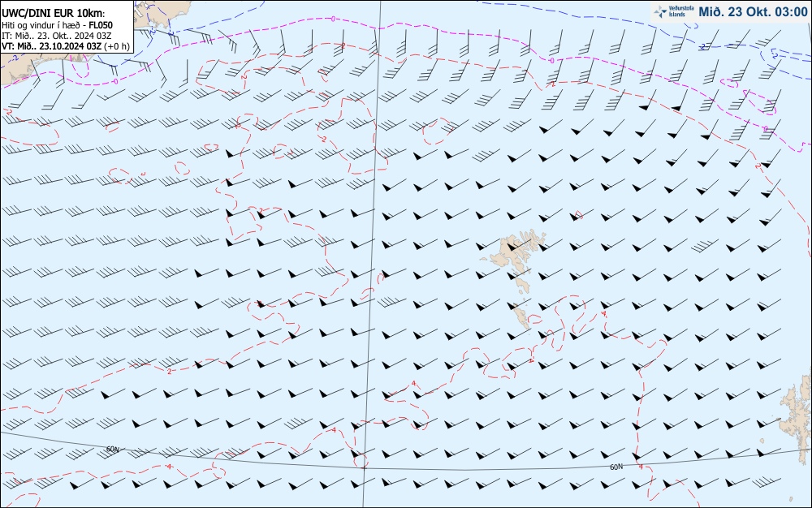Click the 60N label east of the meridian line
Image resolution: width=812 pixels, height=508 pixels.
616,467
